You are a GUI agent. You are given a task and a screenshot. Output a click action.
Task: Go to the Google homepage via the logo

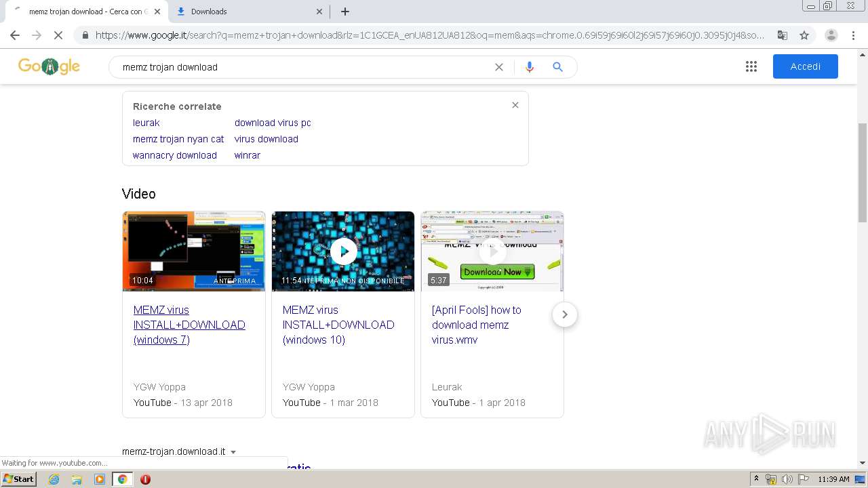click(49, 66)
